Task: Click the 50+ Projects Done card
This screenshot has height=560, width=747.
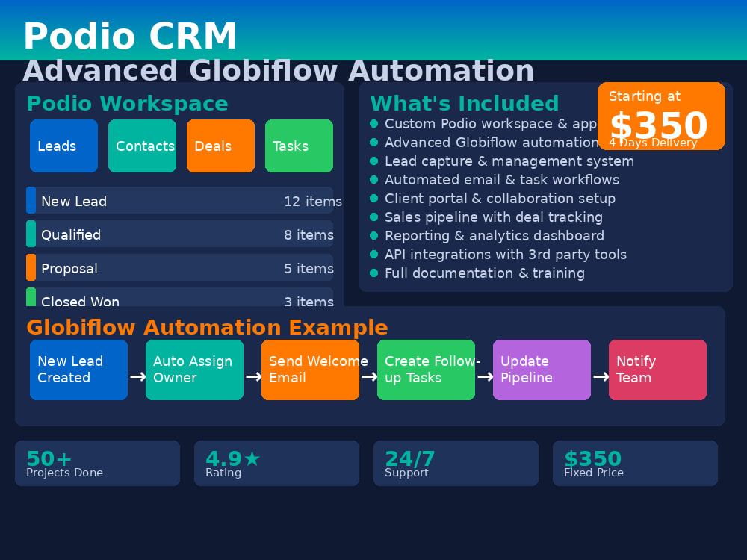Action: 97,463
